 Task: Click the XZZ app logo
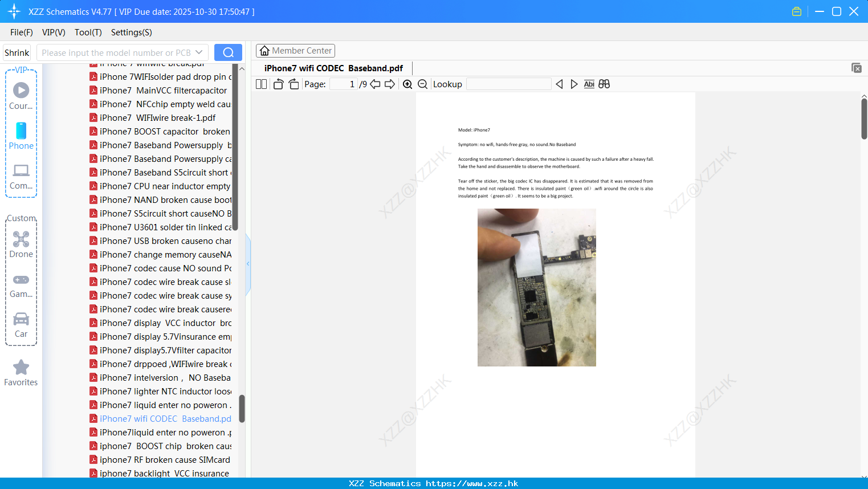click(x=14, y=11)
